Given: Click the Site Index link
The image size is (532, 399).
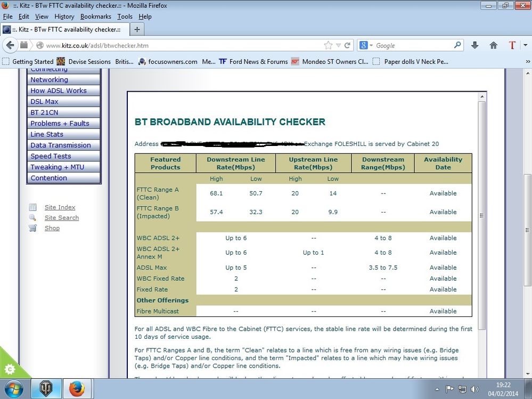Looking at the screenshot, I should tap(60, 207).
